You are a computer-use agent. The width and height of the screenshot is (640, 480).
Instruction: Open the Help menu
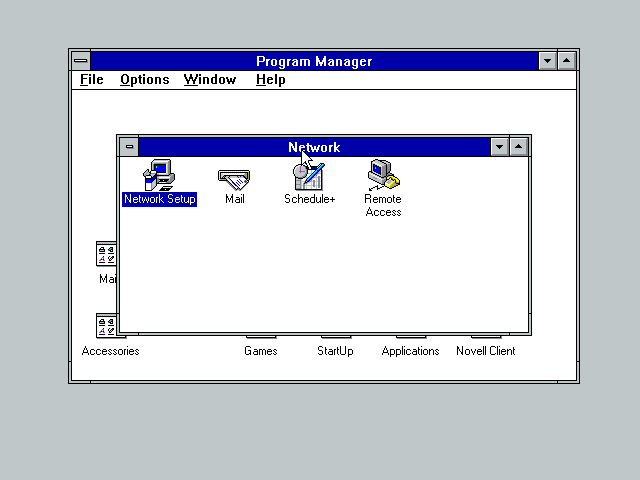[271, 80]
